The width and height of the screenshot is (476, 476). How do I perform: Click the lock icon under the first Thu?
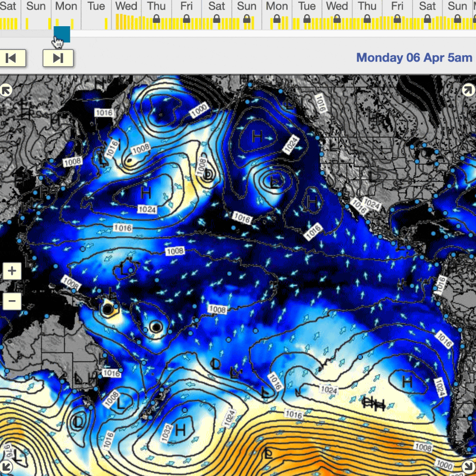click(x=156, y=19)
